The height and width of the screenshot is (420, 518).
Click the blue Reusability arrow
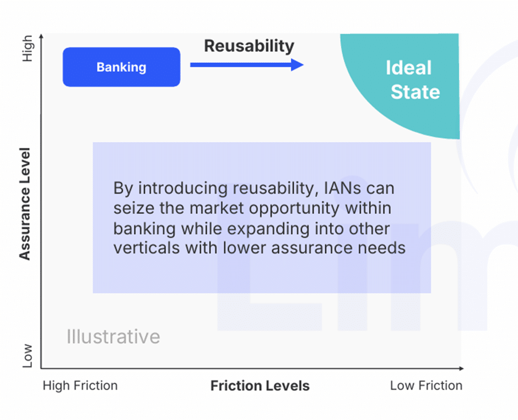coord(247,65)
